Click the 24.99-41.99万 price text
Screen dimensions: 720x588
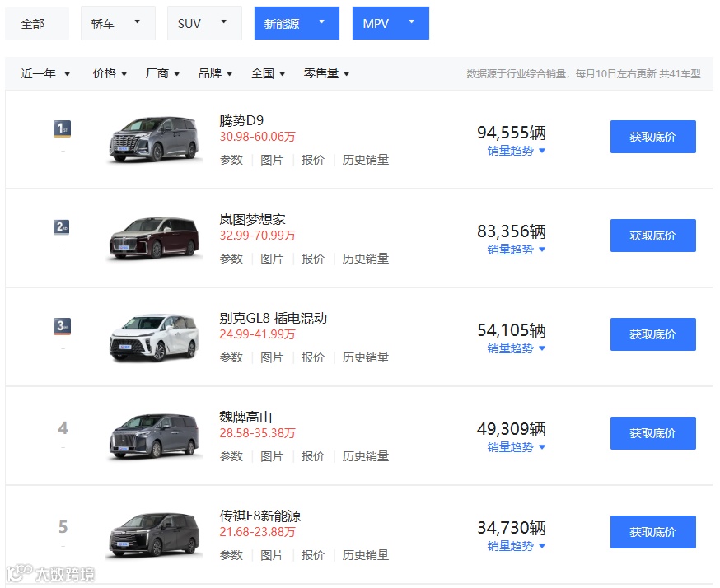pos(257,334)
